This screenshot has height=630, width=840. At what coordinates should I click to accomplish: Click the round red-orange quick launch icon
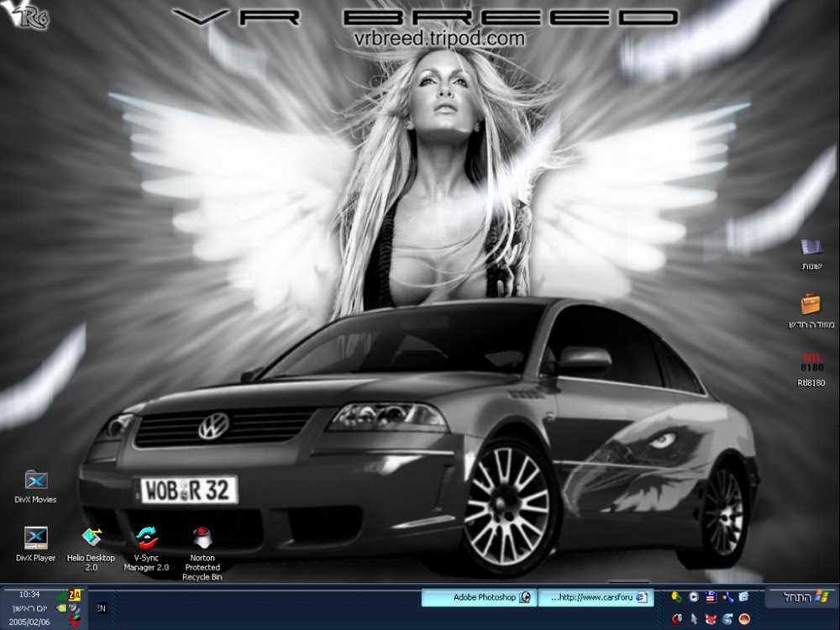(744, 619)
